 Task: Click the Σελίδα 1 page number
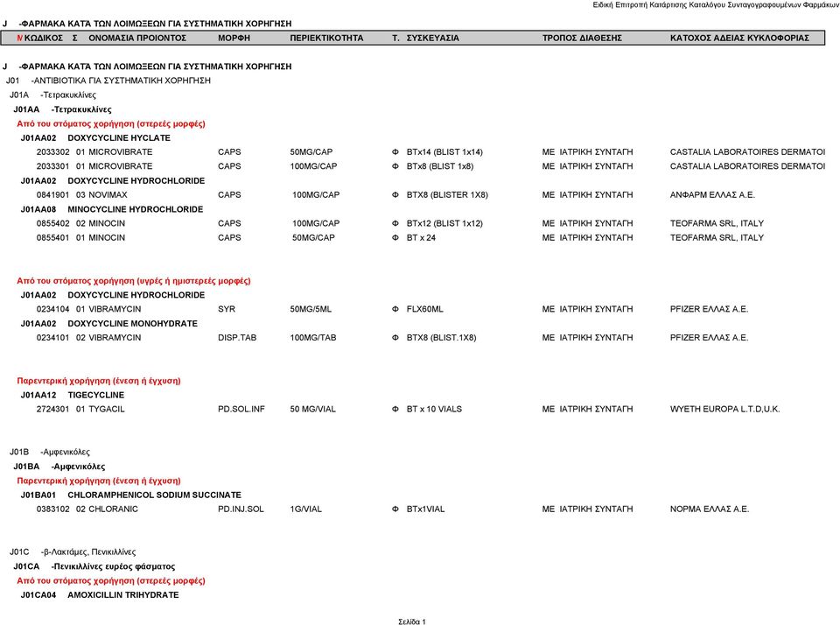tap(412, 621)
